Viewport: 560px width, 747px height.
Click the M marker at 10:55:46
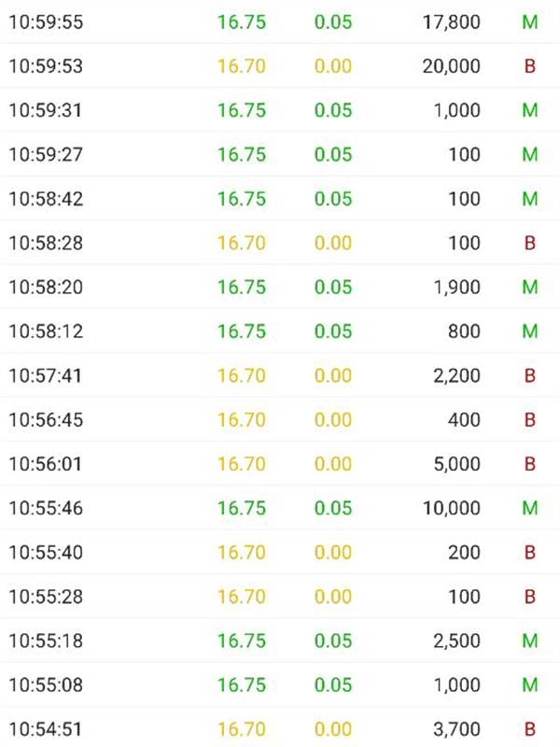tap(529, 508)
